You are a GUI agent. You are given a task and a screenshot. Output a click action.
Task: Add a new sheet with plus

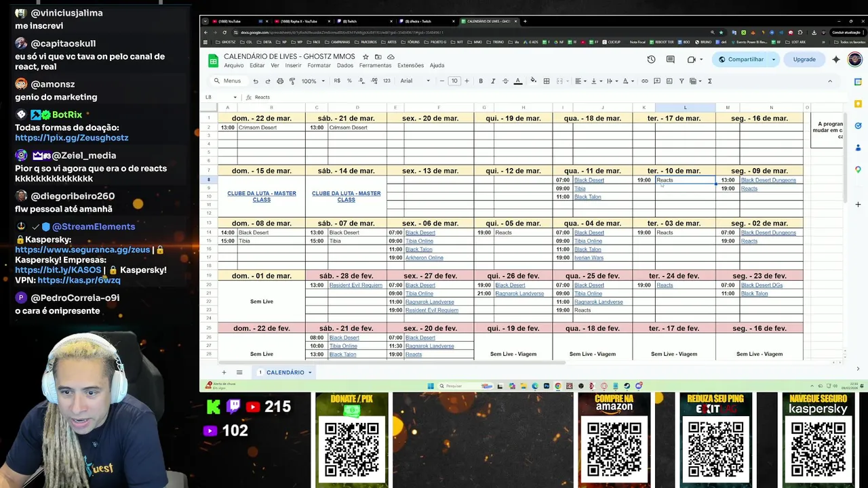coord(224,372)
